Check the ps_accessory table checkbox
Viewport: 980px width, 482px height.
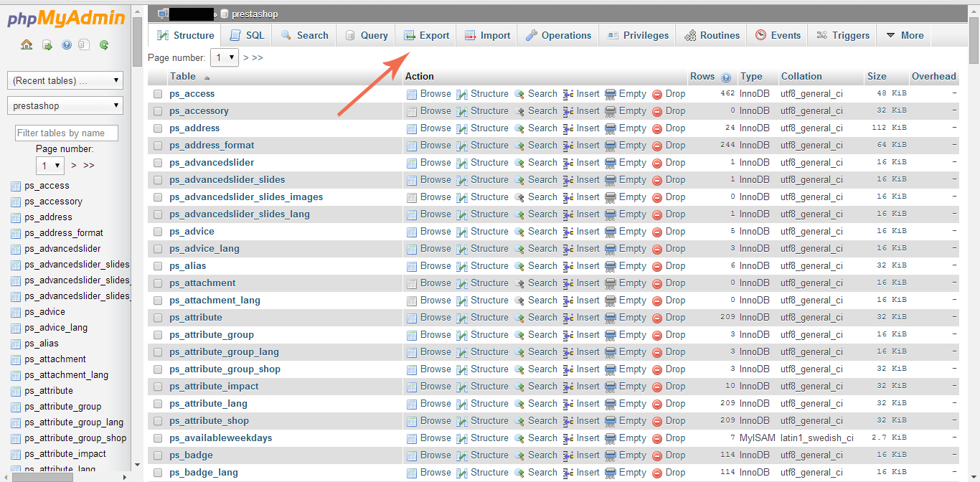click(x=158, y=111)
